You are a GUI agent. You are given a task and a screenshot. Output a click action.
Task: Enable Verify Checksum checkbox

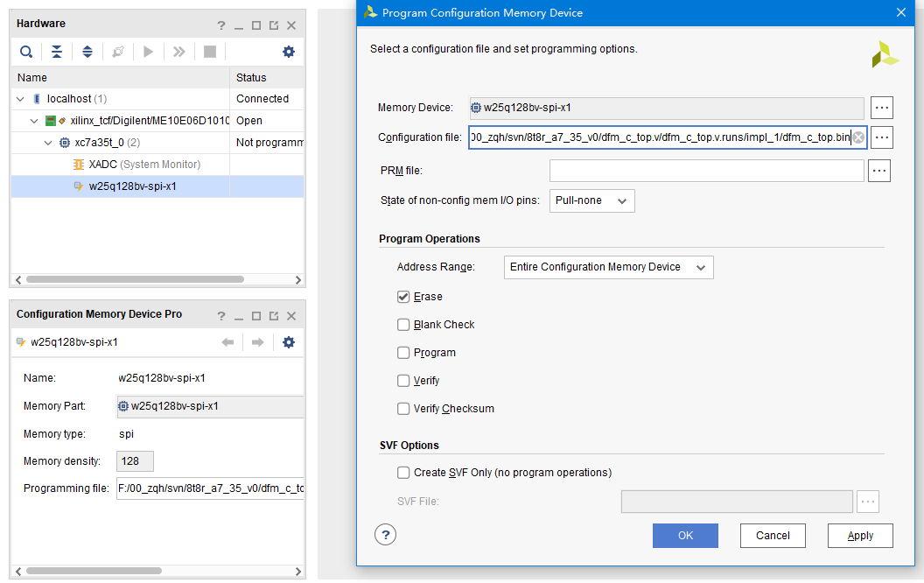coord(403,409)
